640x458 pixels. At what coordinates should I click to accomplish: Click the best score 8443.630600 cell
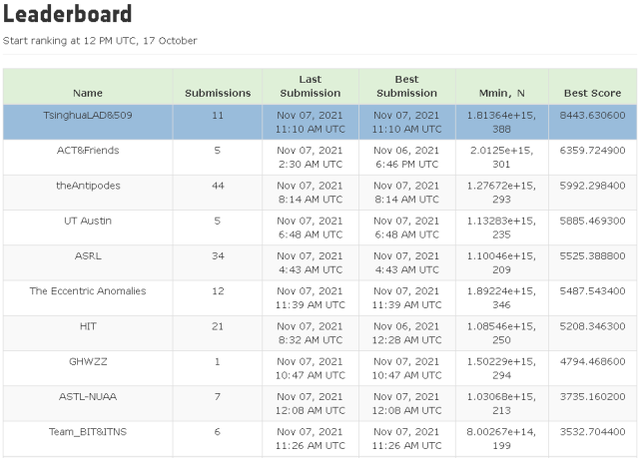coord(592,115)
